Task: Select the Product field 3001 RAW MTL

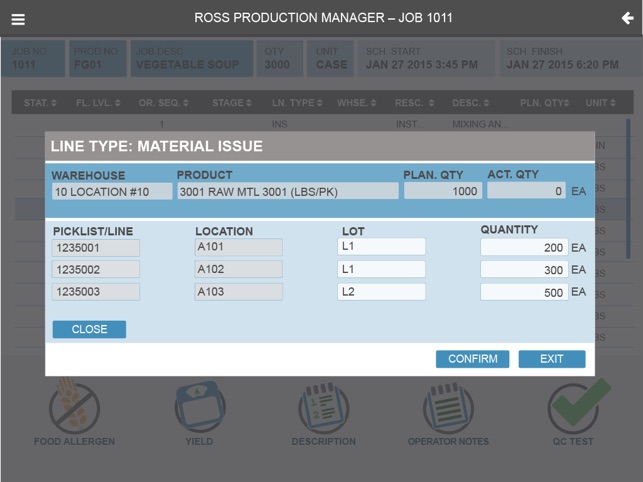Action: [x=288, y=192]
